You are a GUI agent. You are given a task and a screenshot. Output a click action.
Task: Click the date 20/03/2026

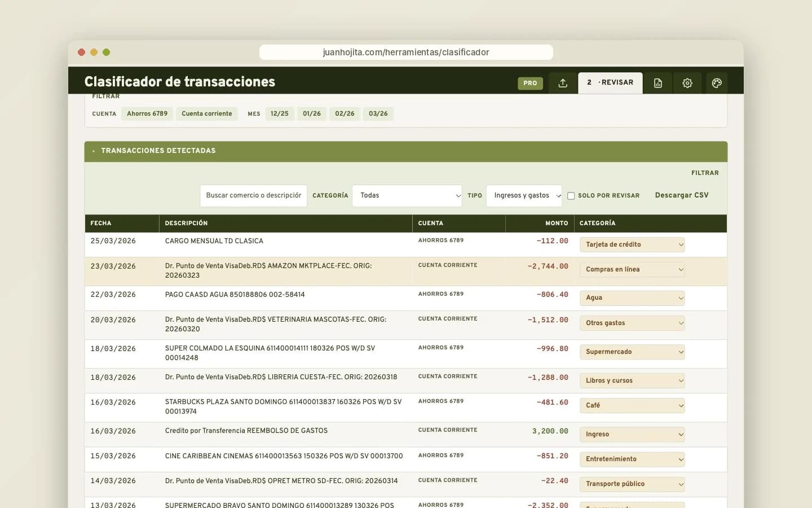[113, 320]
